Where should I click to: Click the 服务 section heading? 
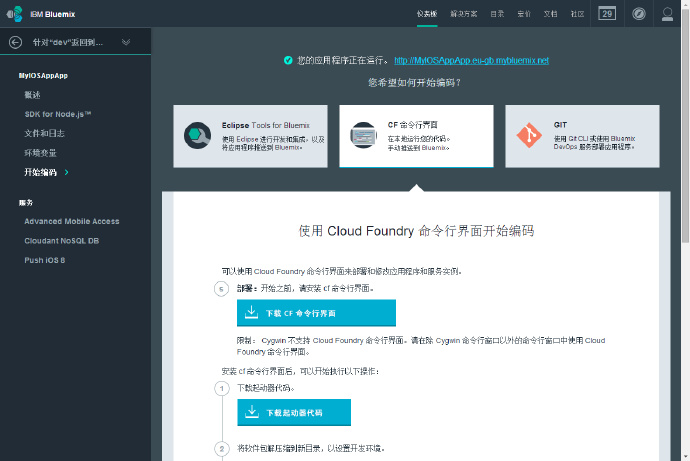pos(26,202)
